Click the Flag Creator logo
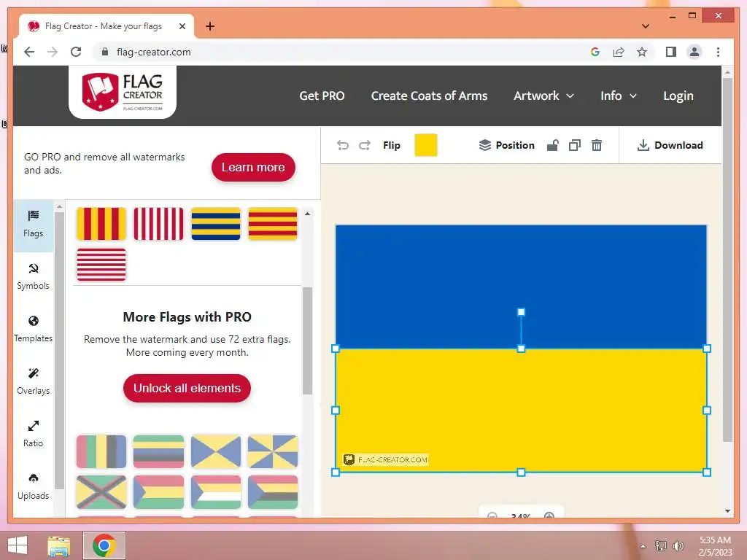This screenshot has height=560, width=747. point(123,91)
